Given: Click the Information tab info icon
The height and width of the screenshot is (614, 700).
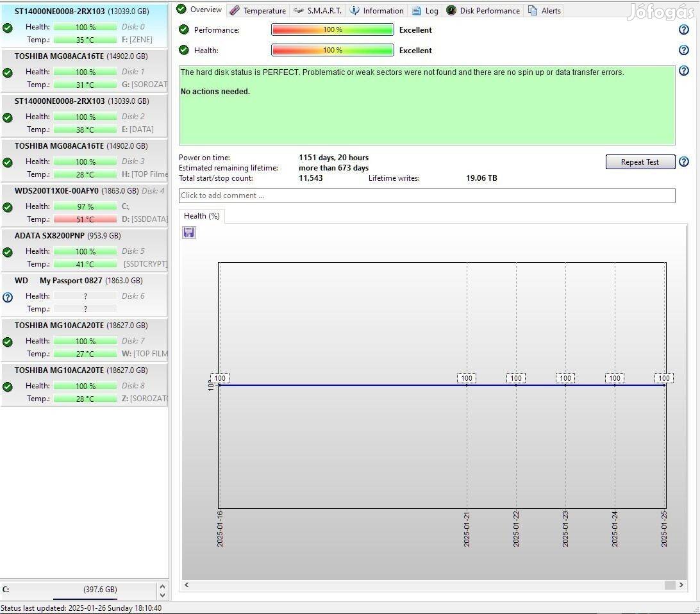Looking at the screenshot, I should 354,10.
